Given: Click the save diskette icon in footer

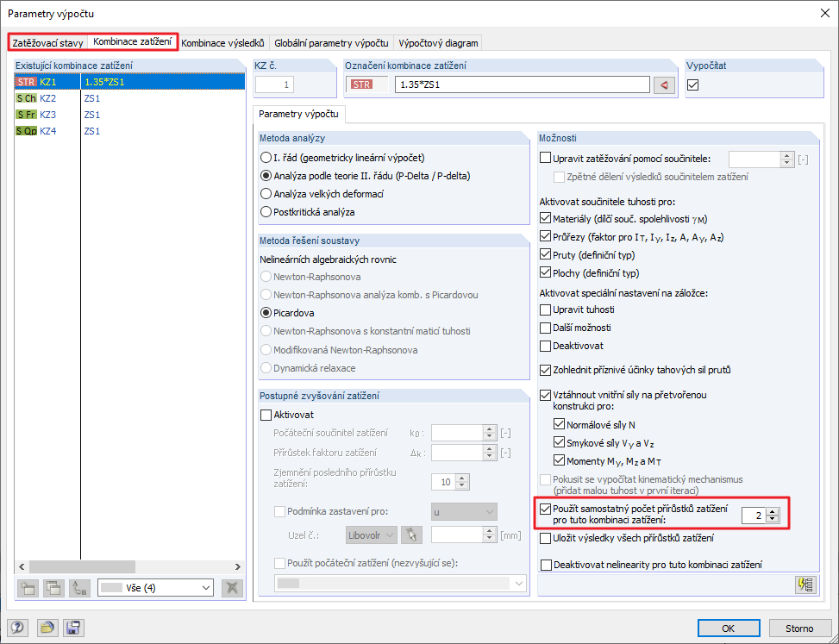Looking at the screenshot, I should 73,628.
